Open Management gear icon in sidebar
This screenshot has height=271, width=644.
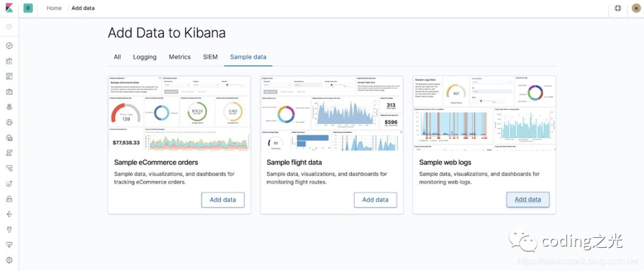coord(9,260)
